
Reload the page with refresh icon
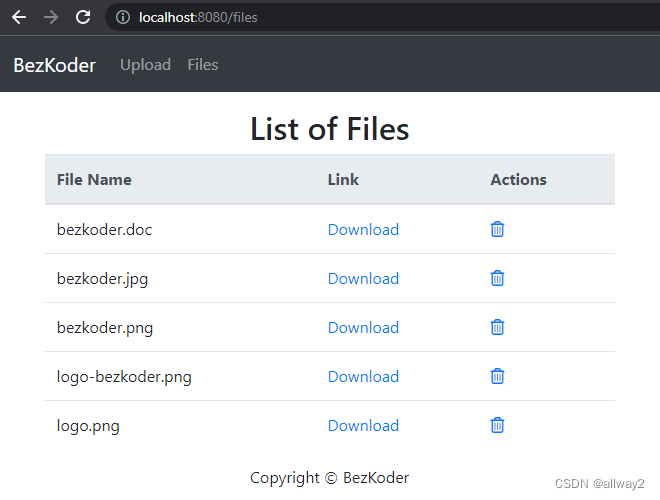pos(83,17)
